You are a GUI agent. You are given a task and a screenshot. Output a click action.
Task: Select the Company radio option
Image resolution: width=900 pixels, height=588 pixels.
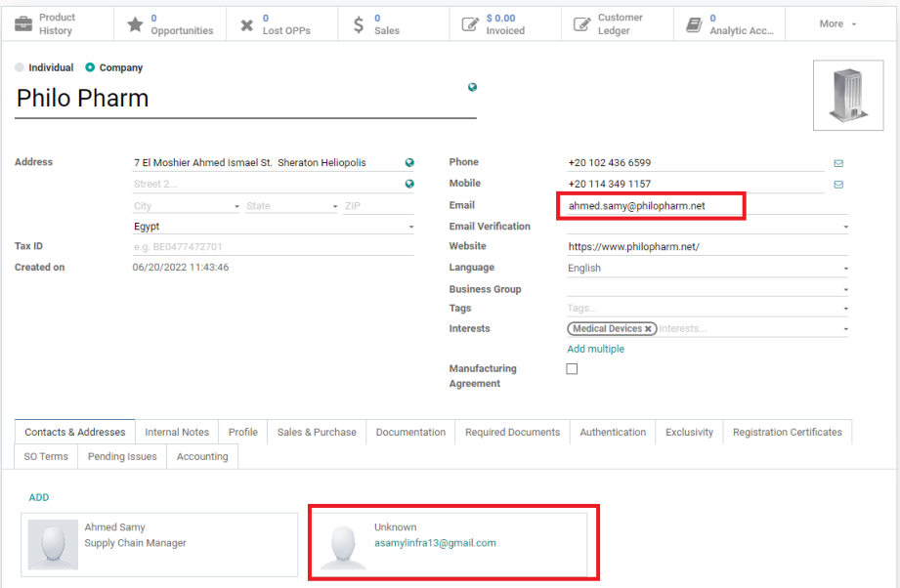[90, 67]
